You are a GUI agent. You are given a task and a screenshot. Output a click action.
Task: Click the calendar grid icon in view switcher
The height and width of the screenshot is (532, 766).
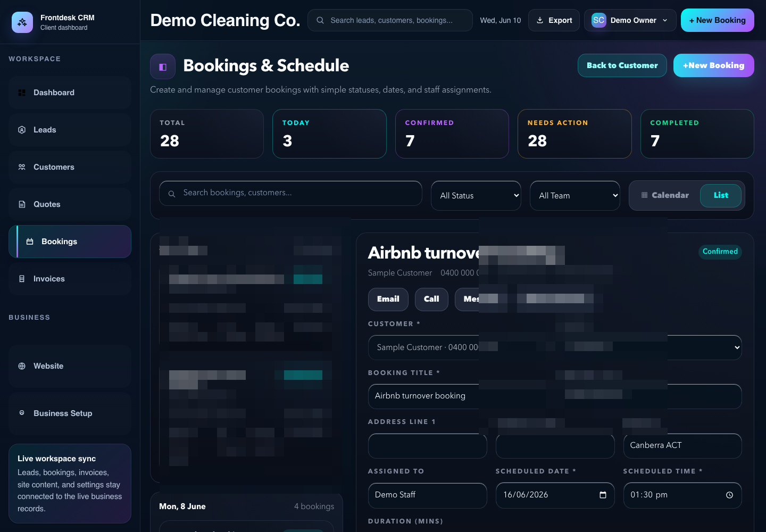[644, 195]
